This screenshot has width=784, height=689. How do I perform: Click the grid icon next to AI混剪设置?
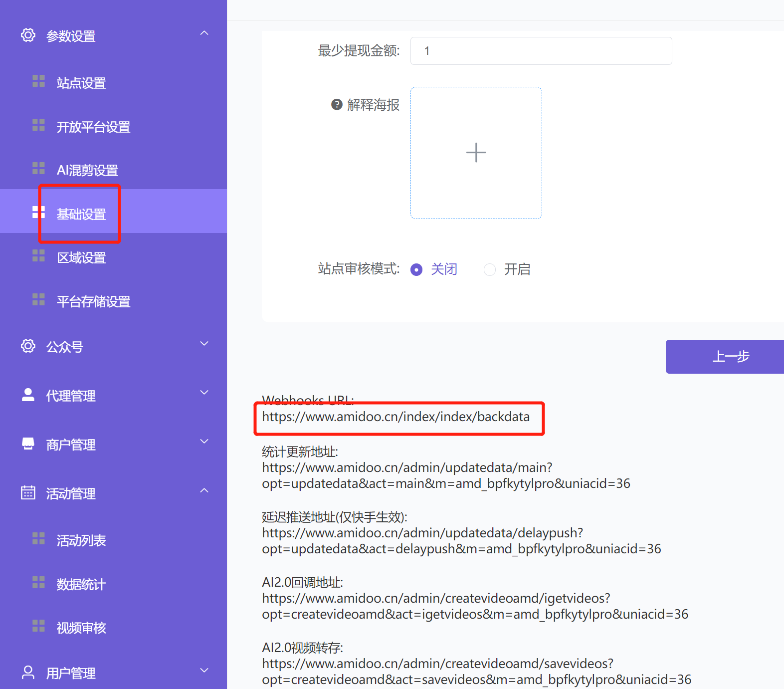38,168
